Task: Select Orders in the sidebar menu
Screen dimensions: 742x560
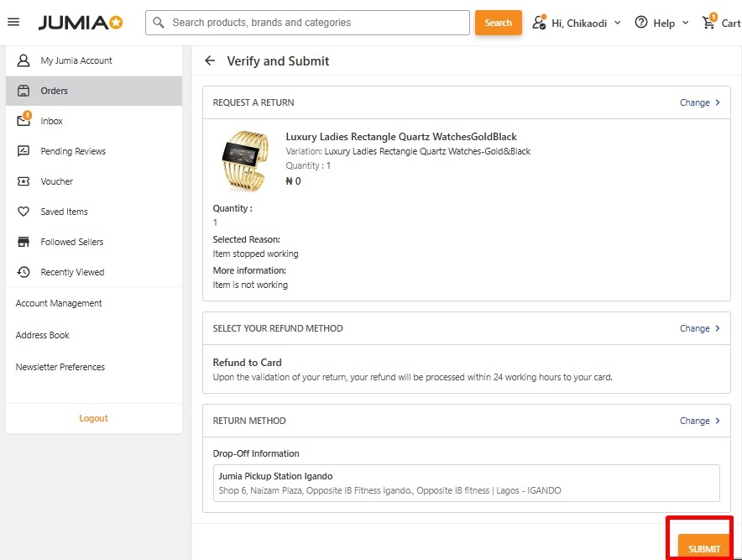Action: [54, 91]
